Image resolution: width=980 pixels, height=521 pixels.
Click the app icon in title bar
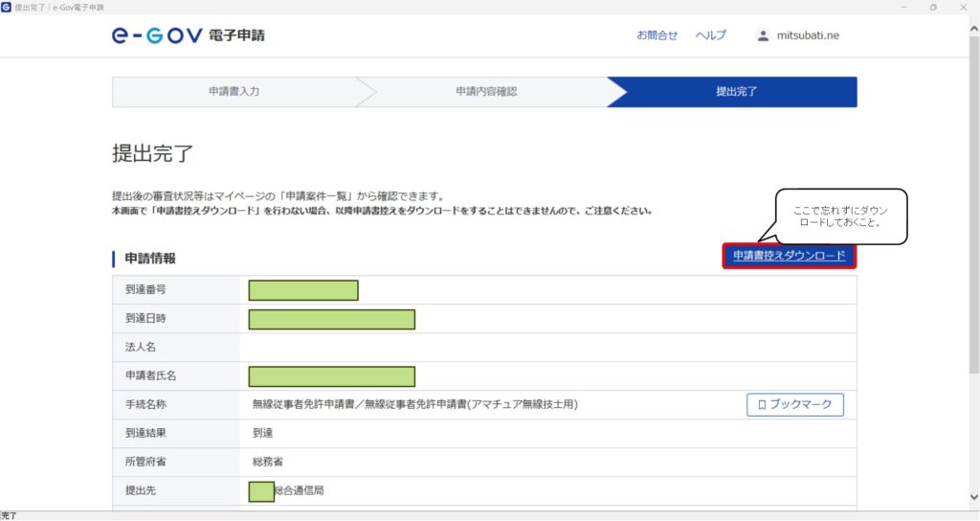click(x=6, y=7)
